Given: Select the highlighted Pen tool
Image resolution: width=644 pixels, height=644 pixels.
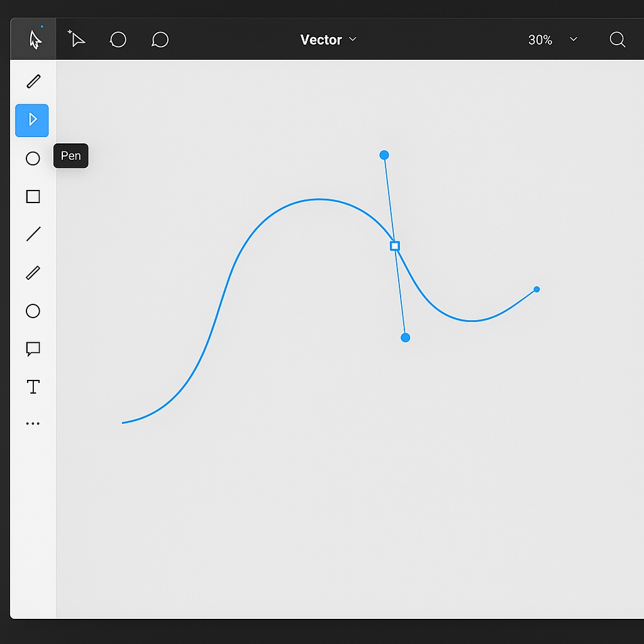Looking at the screenshot, I should coord(32,120).
